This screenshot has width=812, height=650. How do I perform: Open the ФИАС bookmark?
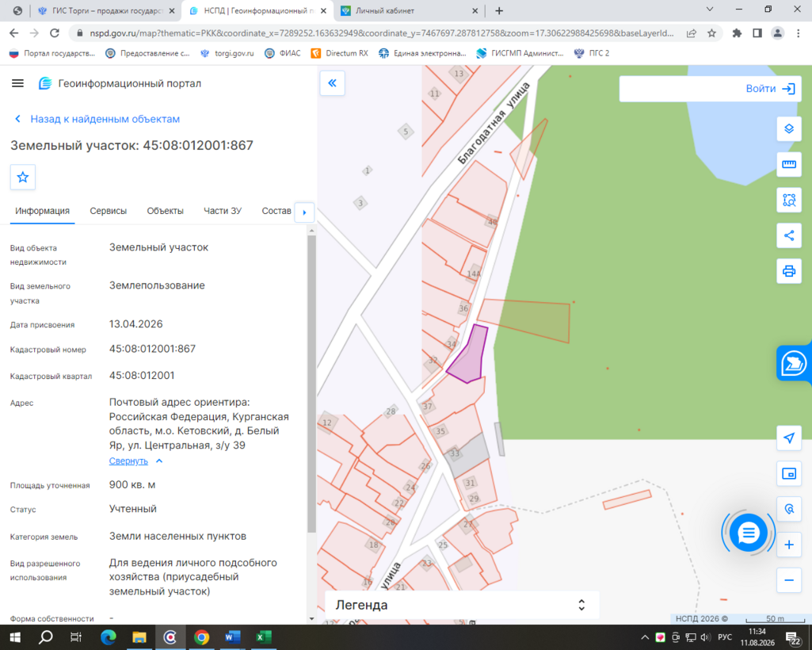coord(283,53)
